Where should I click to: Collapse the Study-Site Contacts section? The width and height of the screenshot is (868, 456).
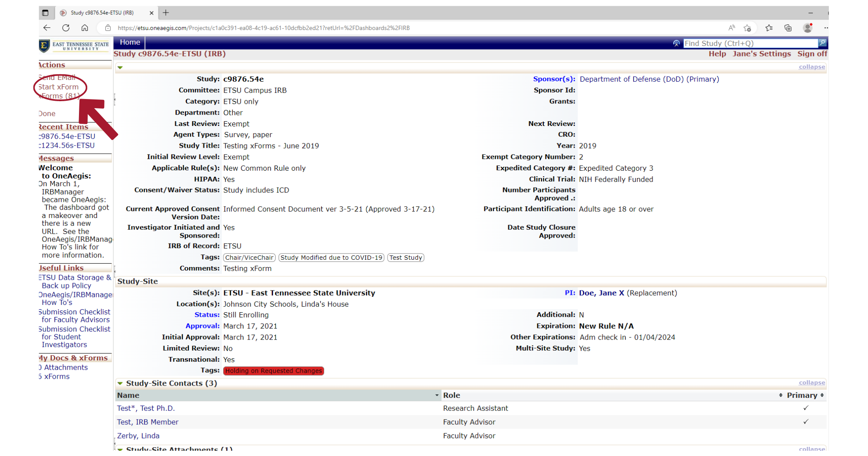pos(811,383)
